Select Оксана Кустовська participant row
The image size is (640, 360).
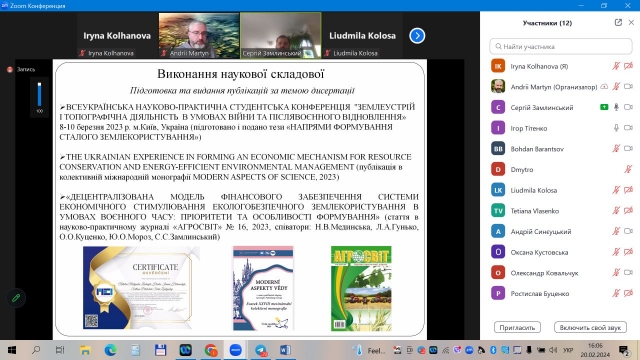[561, 252]
